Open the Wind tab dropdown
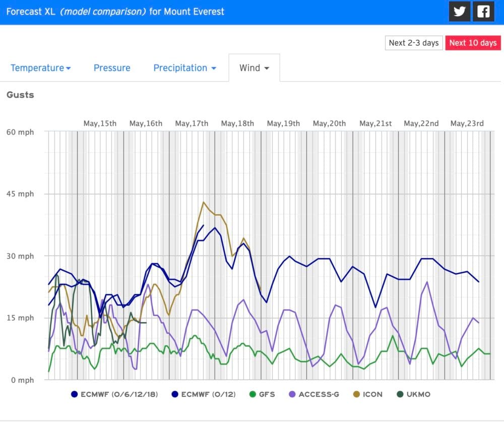This screenshot has height=423, width=504. [254, 68]
